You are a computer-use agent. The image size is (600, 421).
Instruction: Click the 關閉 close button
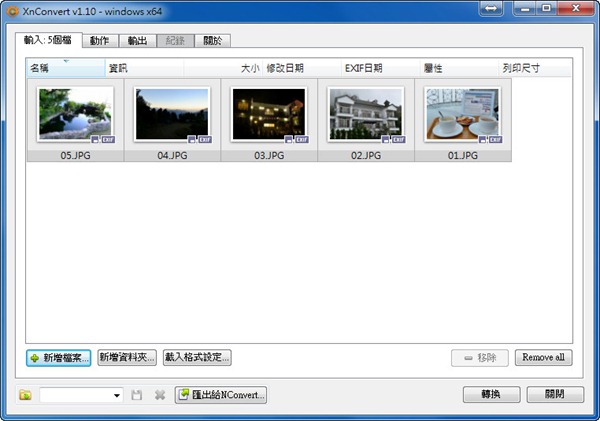pyautogui.click(x=555, y=394)
